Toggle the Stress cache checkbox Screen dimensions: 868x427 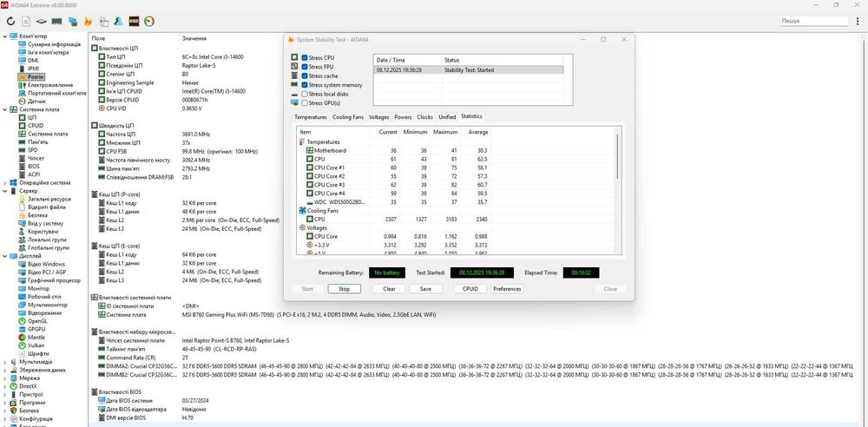(305, 76)
